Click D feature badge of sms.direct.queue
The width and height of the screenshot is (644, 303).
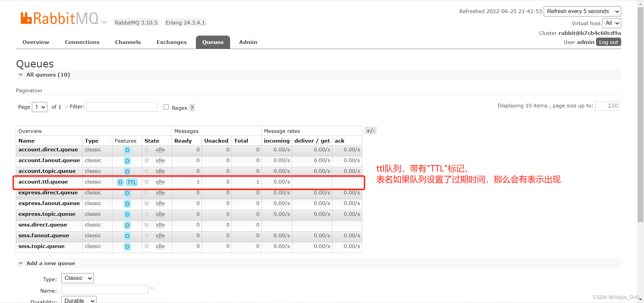pyautogui.click(x=127, y=225)
